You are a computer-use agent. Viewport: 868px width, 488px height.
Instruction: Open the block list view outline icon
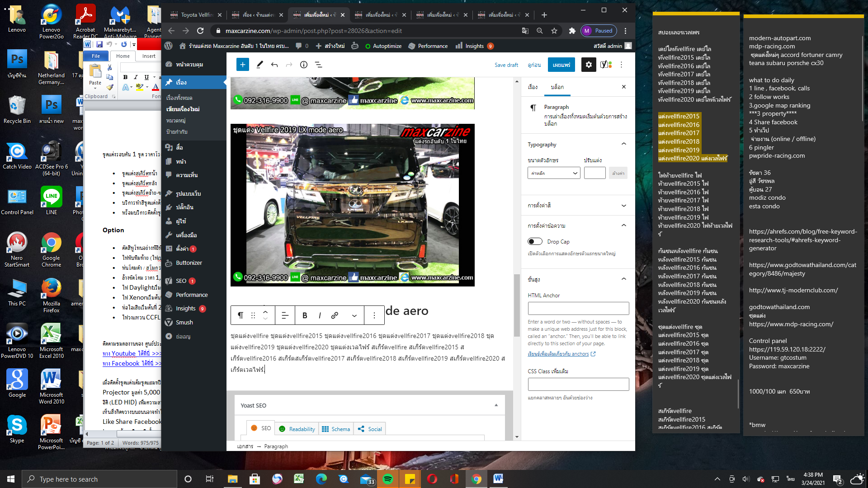318,65
